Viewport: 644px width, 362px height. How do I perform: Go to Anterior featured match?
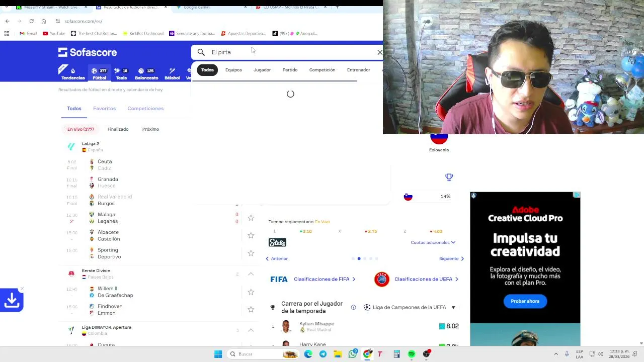click(277, 258)
